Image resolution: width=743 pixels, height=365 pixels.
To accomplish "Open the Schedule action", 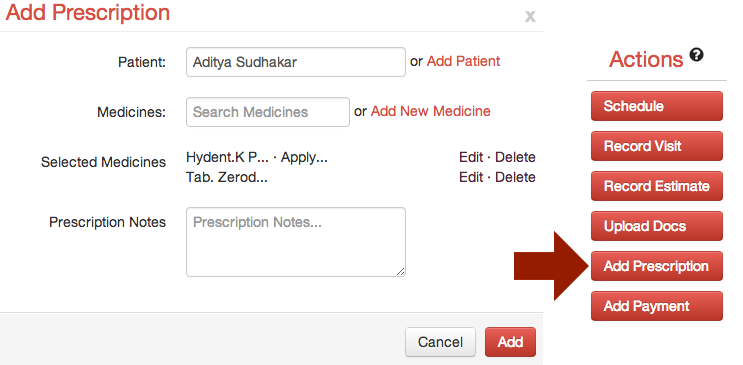I will tap(657, 106).
